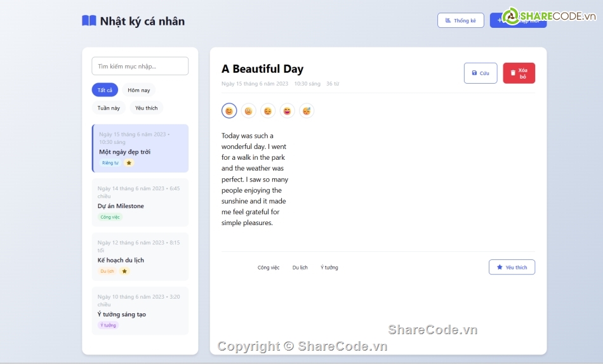This screenshot has height=364, width=603.
Task: Click into the entry body text area
Action: point(255,179)
